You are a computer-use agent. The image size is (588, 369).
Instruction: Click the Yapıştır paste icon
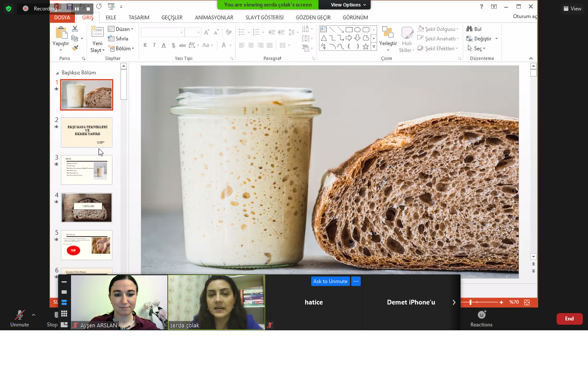tap(61, 33)
